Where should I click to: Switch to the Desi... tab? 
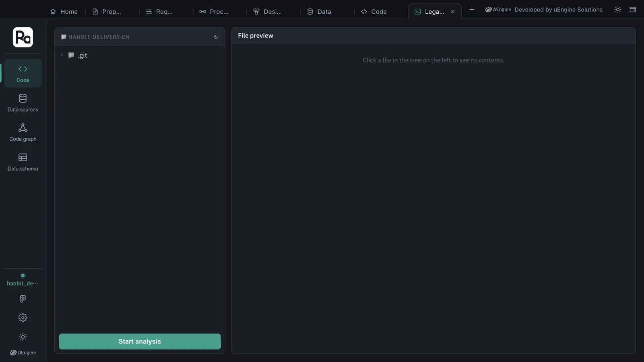(x=267, y=12)
